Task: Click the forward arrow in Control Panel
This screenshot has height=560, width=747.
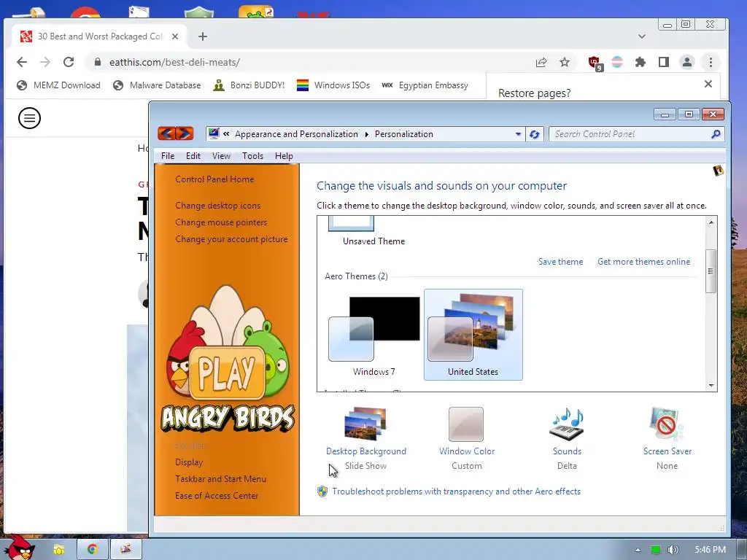Action: pos(185,133)
